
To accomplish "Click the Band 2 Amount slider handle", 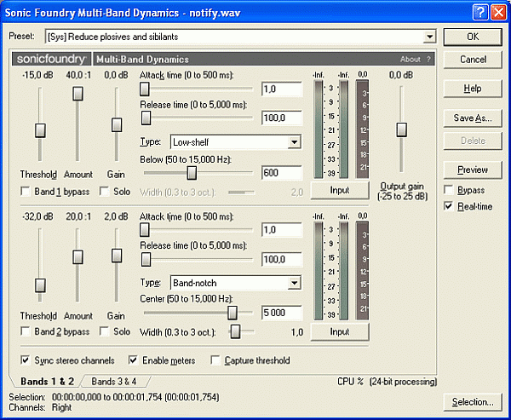I will click(x=78, y=257).
